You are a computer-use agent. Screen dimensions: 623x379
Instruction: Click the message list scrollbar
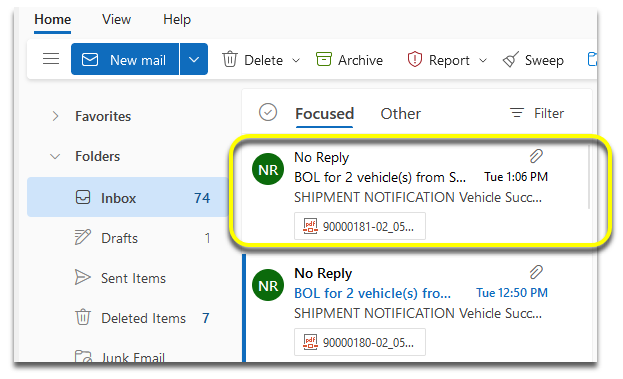(x=588, y=176)
